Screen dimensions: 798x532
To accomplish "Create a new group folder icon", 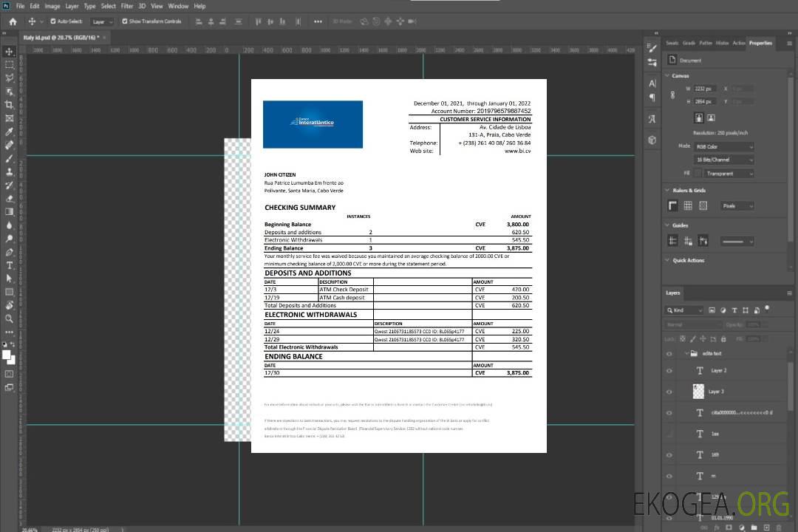I will coord(754,528).
